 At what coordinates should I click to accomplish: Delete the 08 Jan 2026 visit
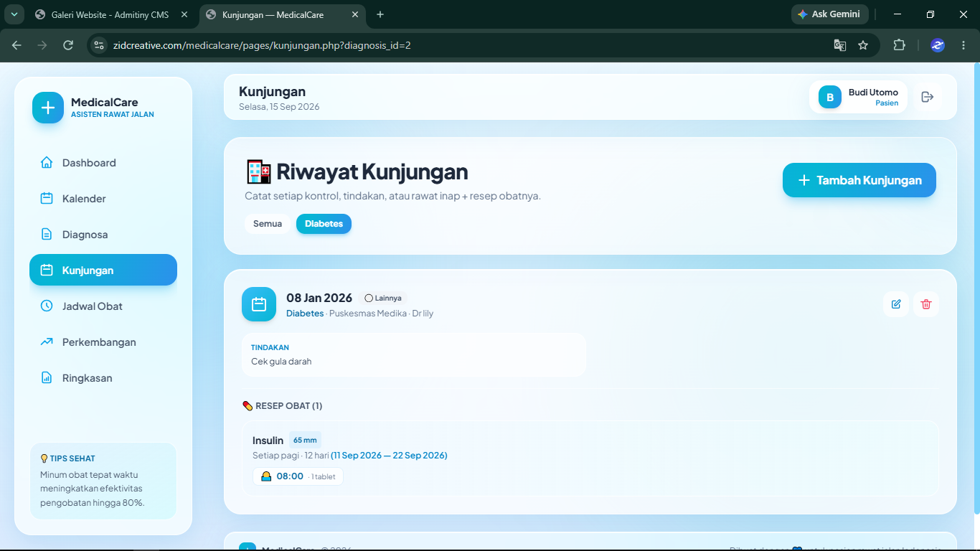point(926,304)
